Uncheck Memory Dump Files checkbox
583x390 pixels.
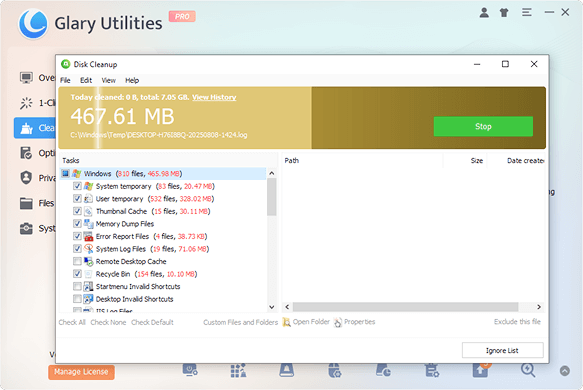click(77, 223)
